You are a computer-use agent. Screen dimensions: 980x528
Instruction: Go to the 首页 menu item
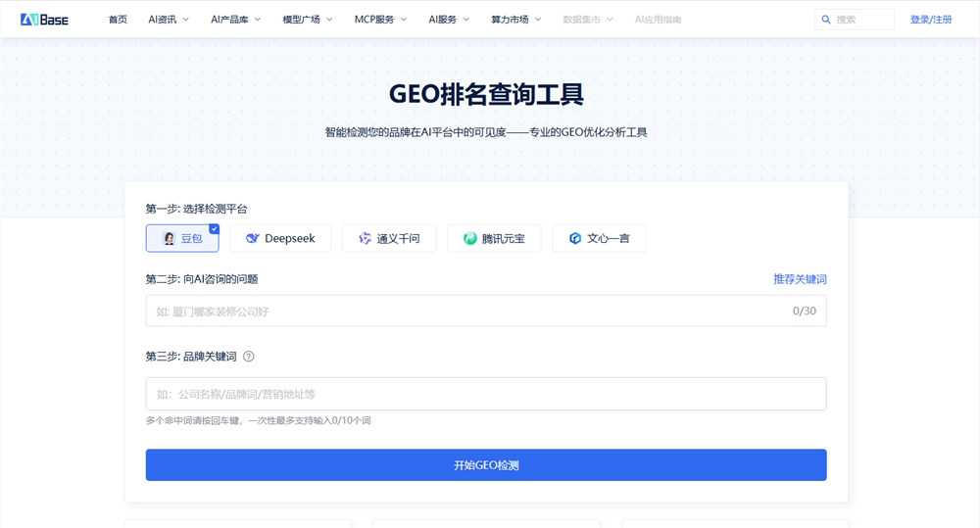click(118, 20)
